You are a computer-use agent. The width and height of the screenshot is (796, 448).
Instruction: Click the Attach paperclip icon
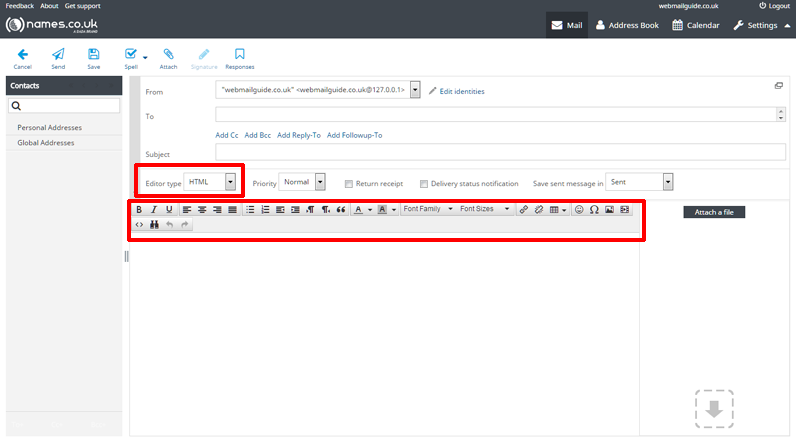(168, 56)
